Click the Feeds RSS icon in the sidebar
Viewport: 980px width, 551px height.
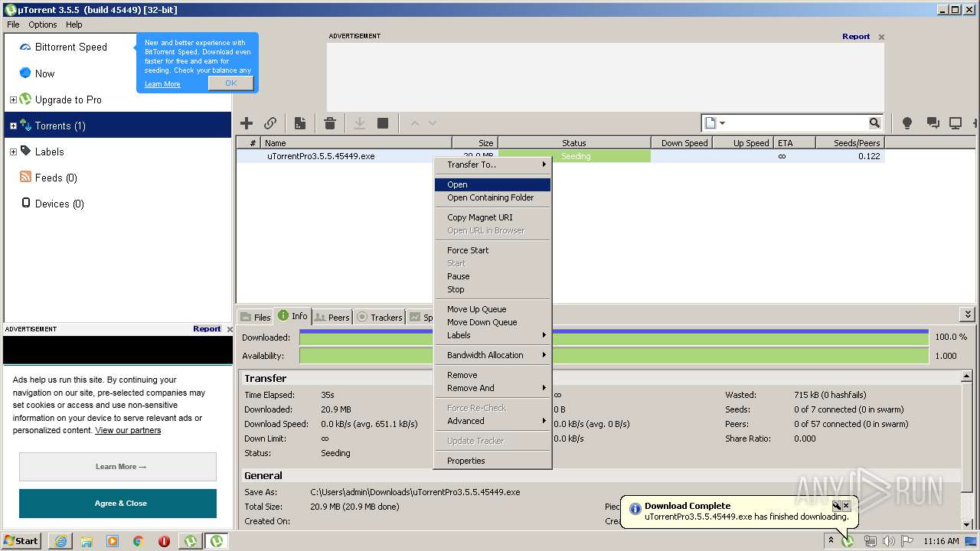pos(25,178)
